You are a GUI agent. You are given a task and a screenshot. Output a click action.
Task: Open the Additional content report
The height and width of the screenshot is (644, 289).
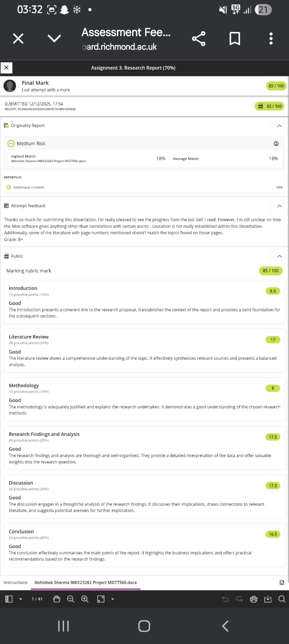click(28, 187)
